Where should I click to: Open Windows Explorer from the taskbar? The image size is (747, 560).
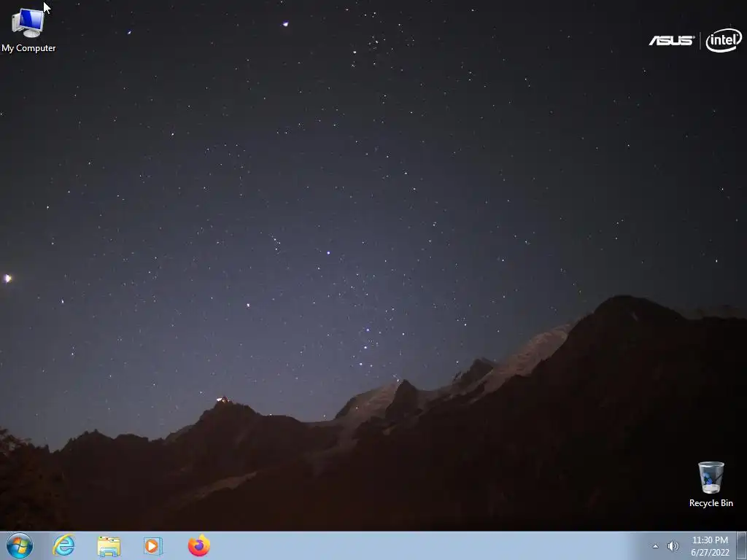coord(109,546)
